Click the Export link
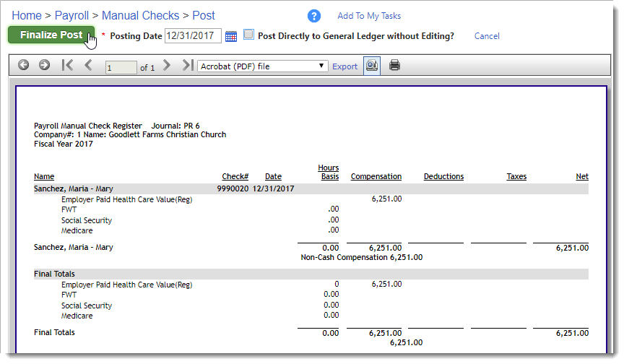The image size is (624, 364). [344, 66]
